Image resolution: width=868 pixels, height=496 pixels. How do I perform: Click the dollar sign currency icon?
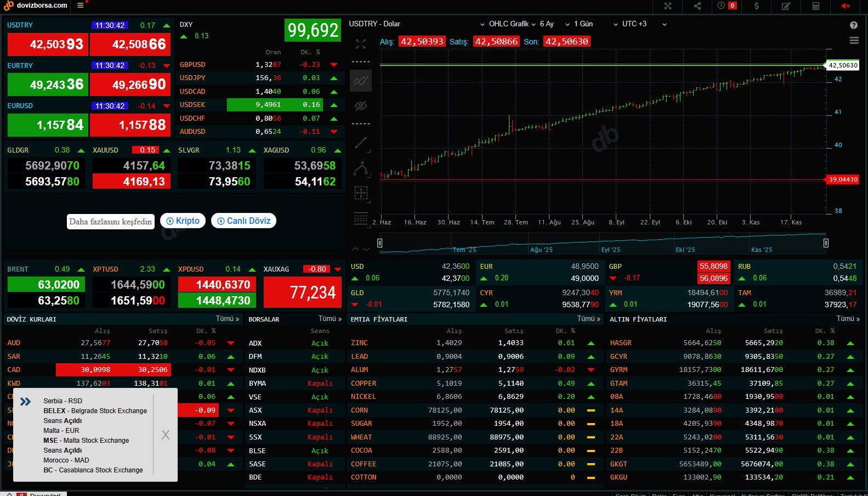pyautogui.click(x=757, y=6)
